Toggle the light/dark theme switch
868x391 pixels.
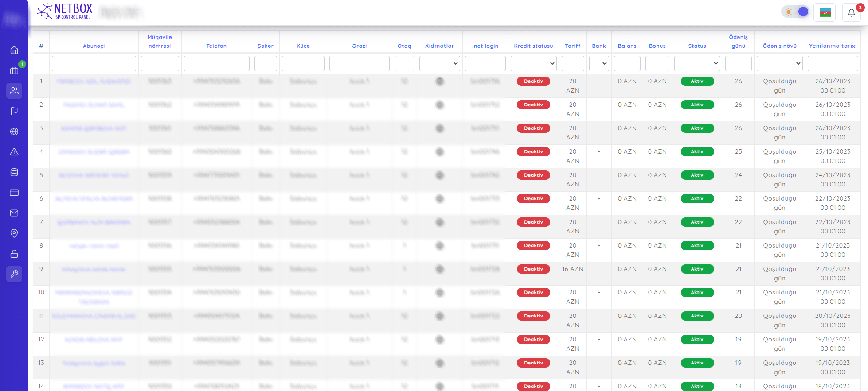point(796,12)
